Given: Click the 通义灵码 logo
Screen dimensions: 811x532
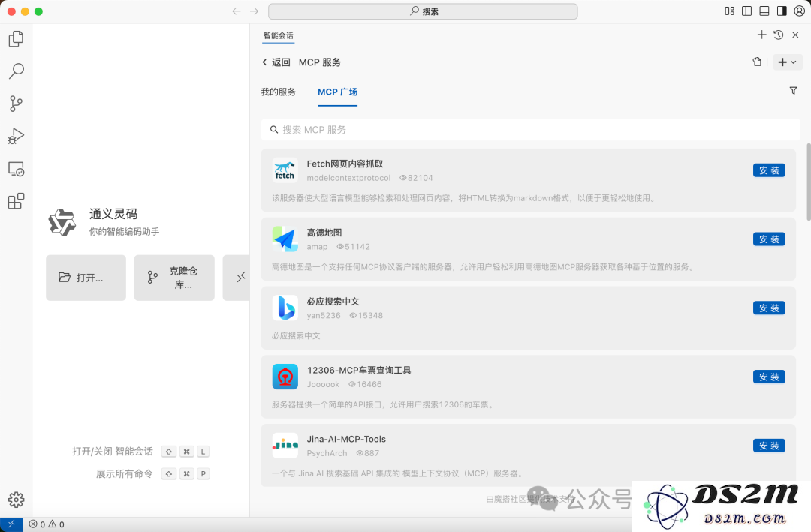Looking at the screenshot, I should click(62, 222).
